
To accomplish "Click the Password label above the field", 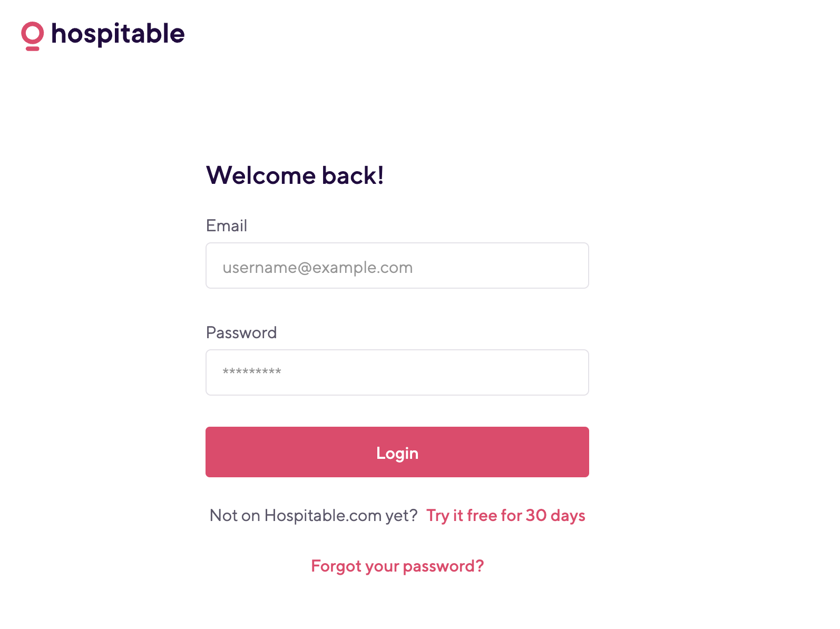I will 241,332.
